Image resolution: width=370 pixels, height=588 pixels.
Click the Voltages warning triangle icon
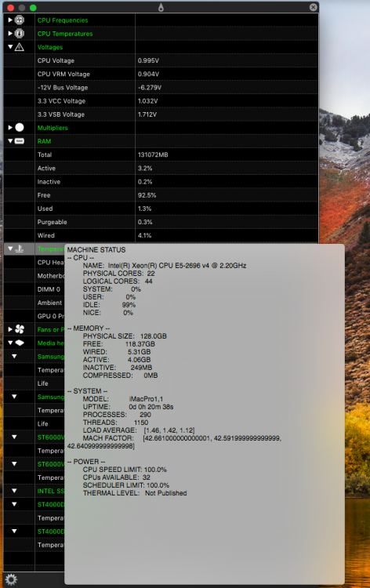coord(20,47)
